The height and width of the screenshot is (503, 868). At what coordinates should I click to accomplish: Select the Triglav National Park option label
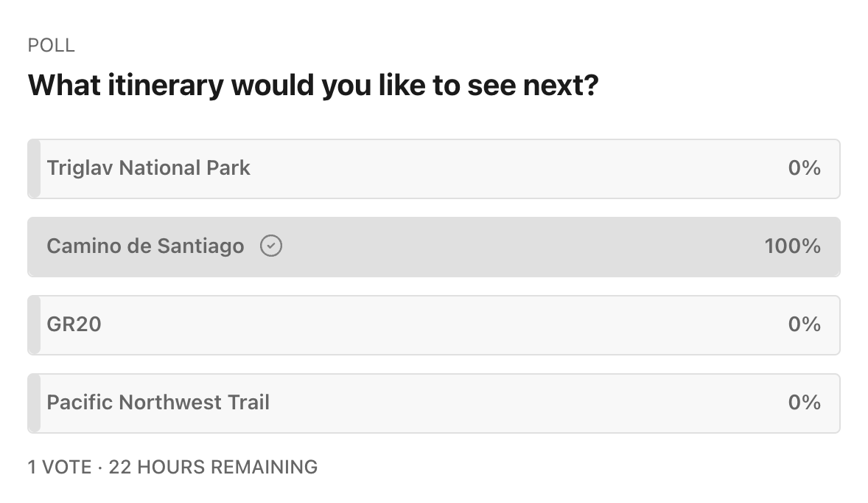coord(148,168)
